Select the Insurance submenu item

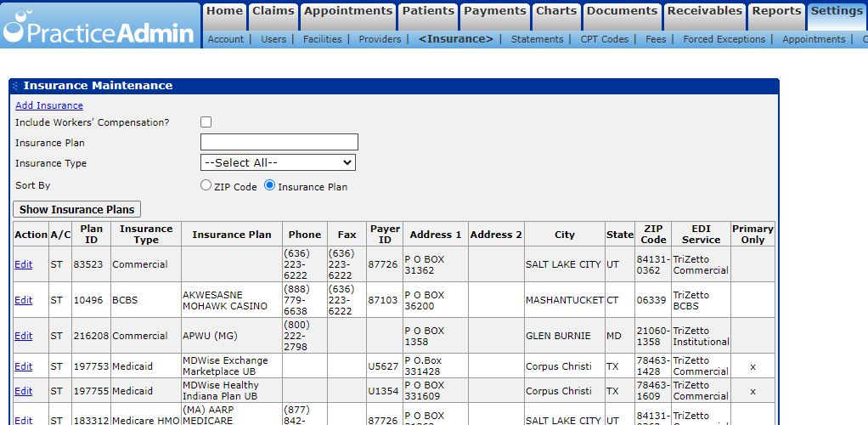455,39
